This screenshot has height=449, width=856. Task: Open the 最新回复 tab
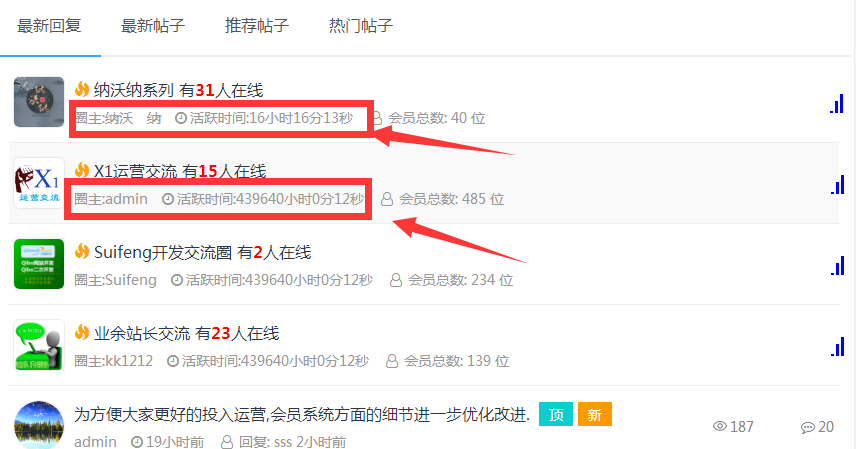(x=49, y=26)
